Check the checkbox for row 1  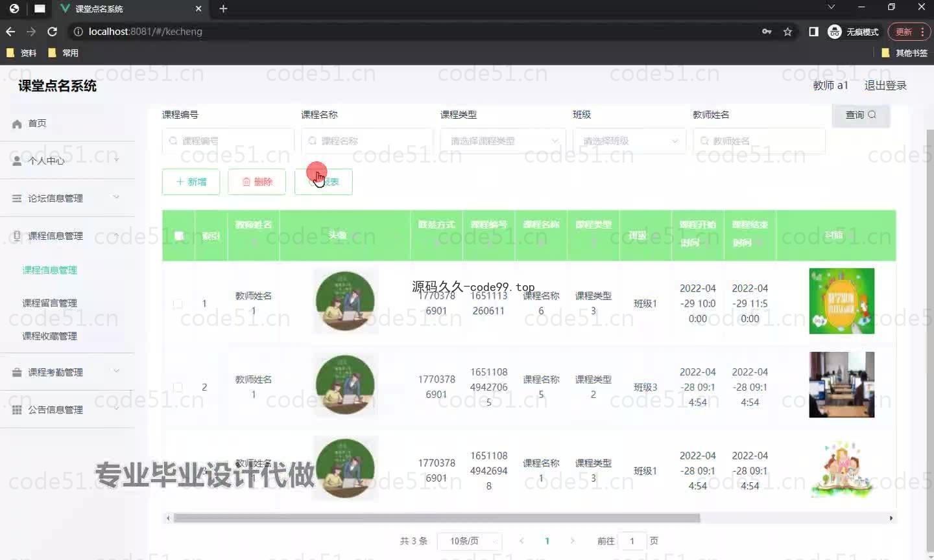click(178, 303)
